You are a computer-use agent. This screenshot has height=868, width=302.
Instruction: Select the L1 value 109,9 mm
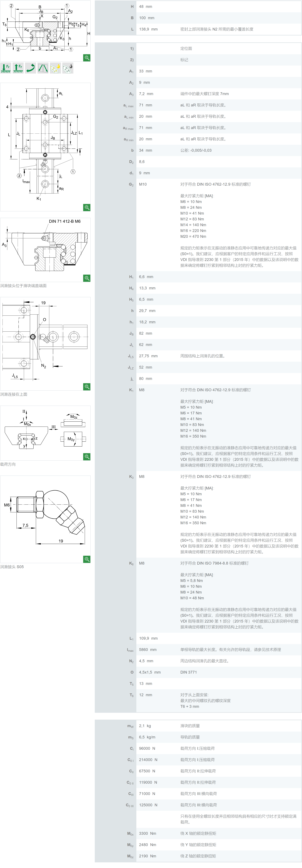(149, 639)
